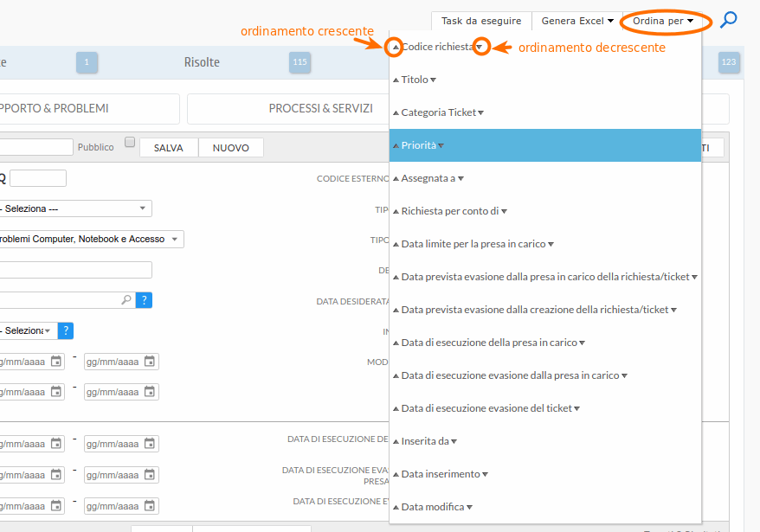
Task: Ascending arrow for Data limite per la presa in carico
Action: pos(396,245)
